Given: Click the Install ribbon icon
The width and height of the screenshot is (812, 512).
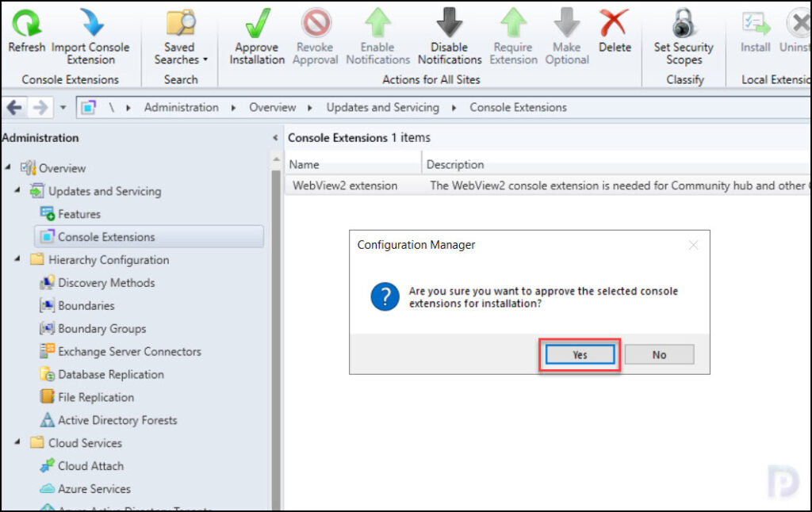Looking at the screenshot, I should [x=756, y=23].
